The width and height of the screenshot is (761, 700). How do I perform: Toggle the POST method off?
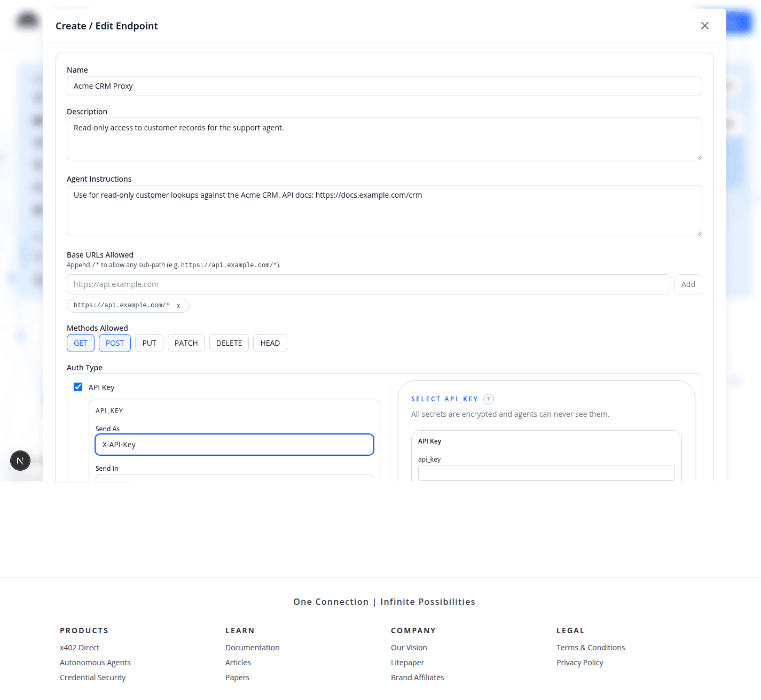(x=115, y=343)
